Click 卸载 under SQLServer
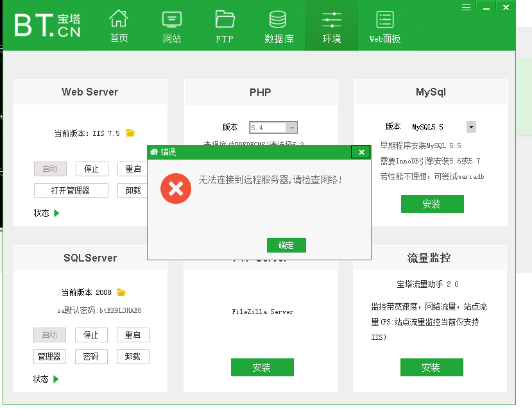Viewport: 532px width, 409px height. point(133,356)
